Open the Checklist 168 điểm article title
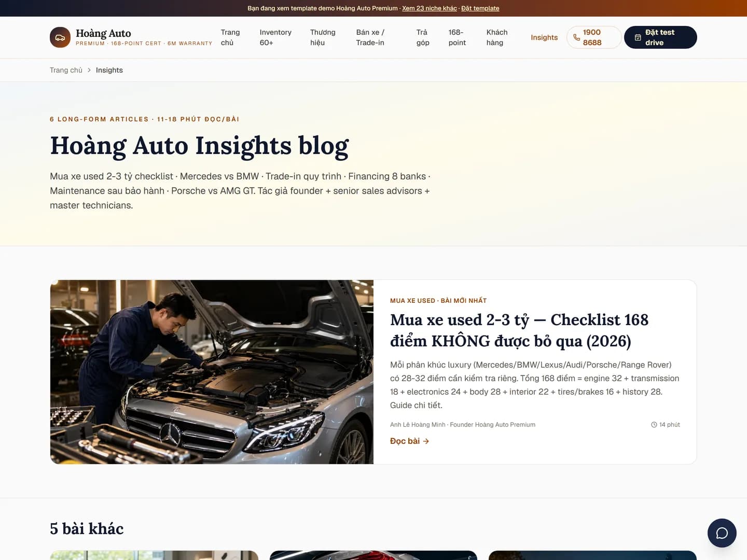Viewport: 747px width, 560px height. tap(519, 330)
